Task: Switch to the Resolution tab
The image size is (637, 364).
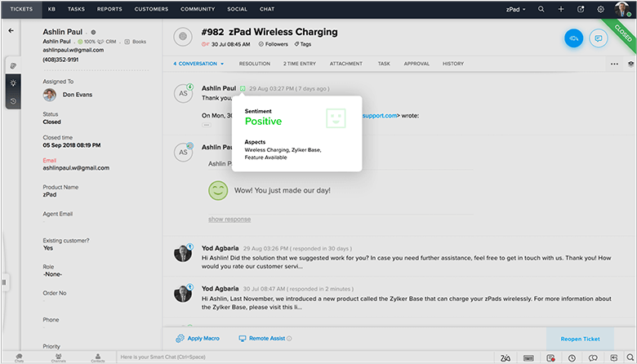Action: [x=254, y=64]
